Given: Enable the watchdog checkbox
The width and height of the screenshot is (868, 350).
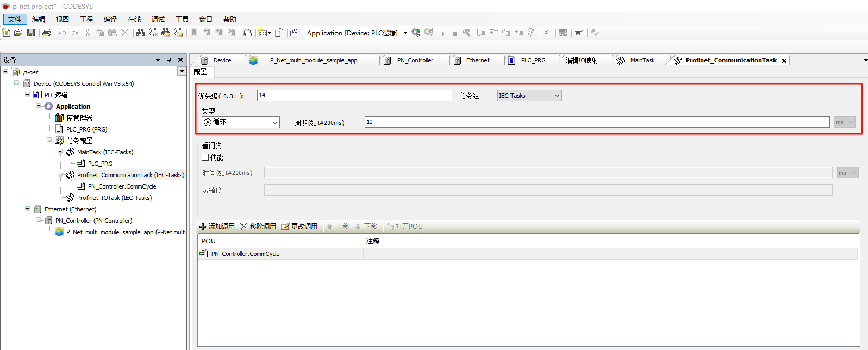Looking at the screenshot, I should [205, 158].
